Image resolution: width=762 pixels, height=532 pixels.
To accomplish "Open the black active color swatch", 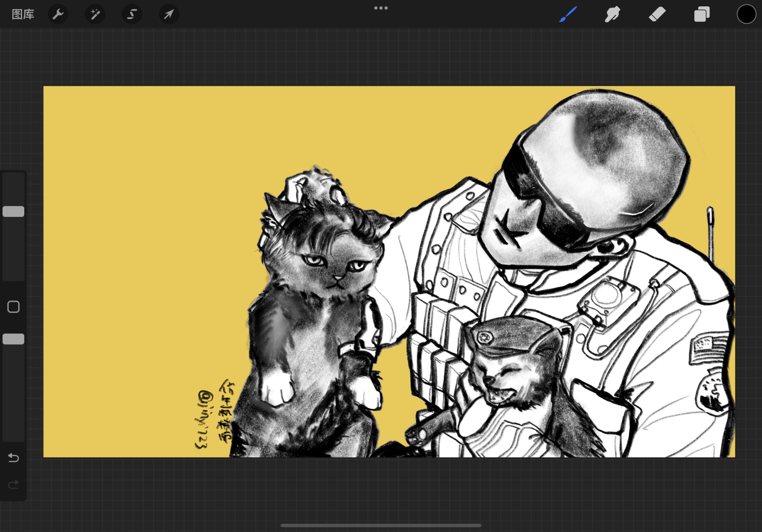I will tap(746, 14).
